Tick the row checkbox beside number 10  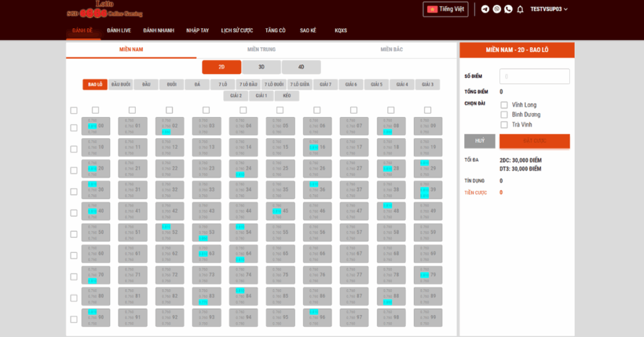74,149
